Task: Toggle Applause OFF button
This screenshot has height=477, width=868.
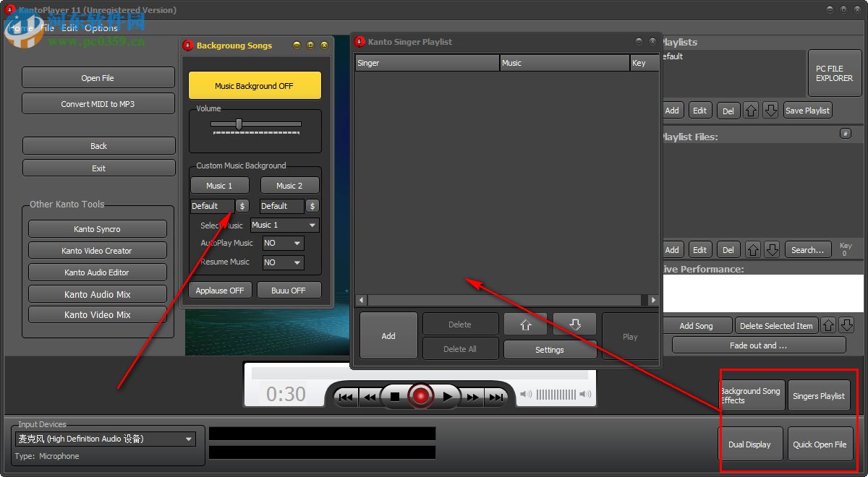Action: click(x=221, y=291)
